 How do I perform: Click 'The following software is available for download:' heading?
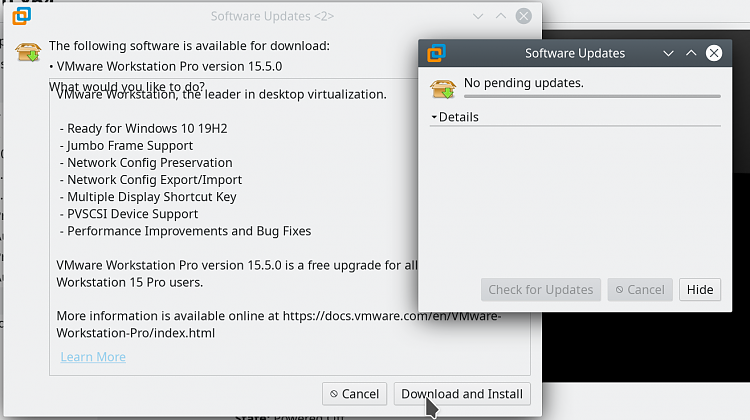(x=189, y=46)
